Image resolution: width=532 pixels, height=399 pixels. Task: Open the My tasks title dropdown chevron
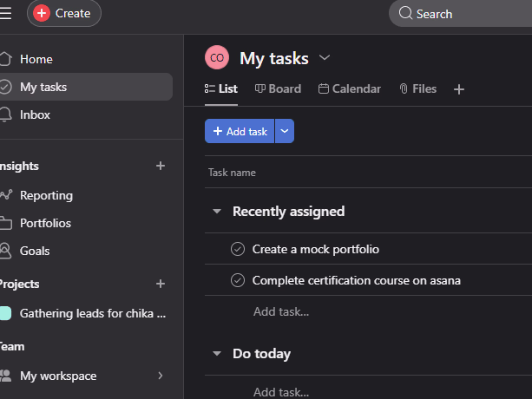click(325, 58)
